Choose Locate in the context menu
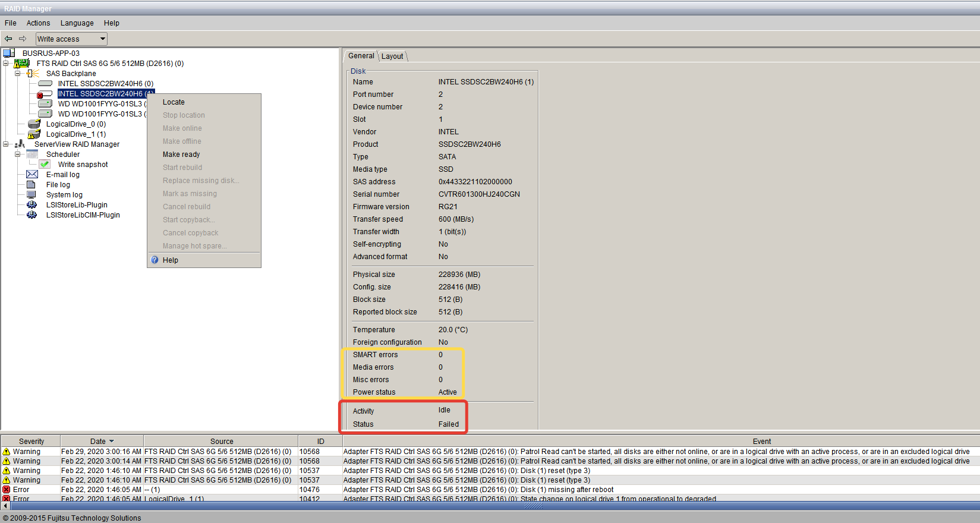 pos(174,102)
